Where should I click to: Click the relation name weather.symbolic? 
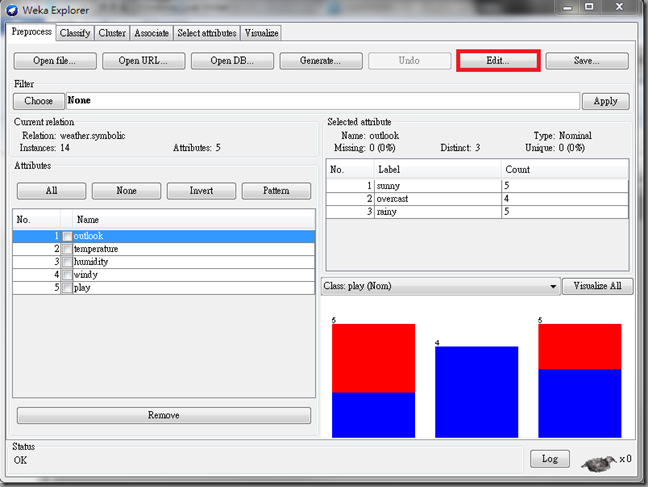(x=93, y=136)
